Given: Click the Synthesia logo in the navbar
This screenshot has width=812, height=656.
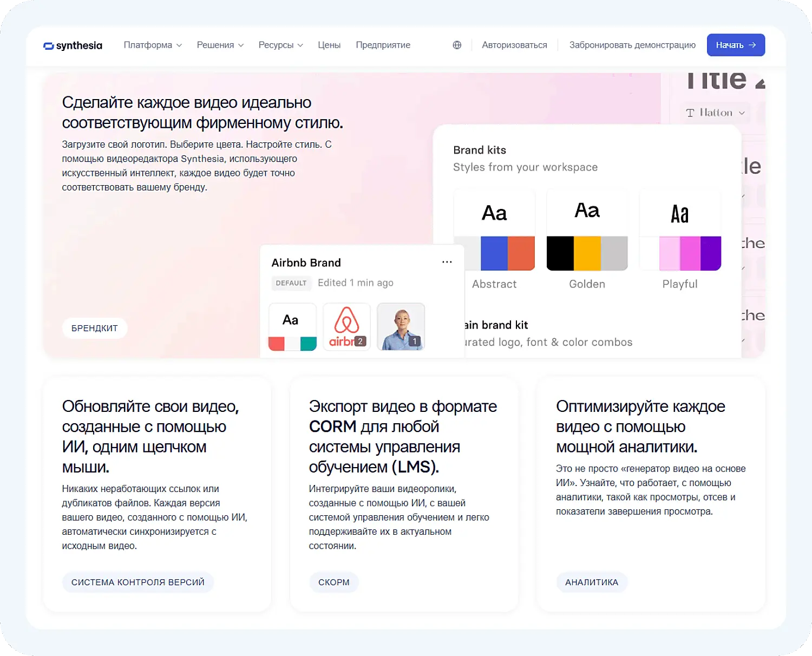Looking at the screenshot, I should [73, 45].
